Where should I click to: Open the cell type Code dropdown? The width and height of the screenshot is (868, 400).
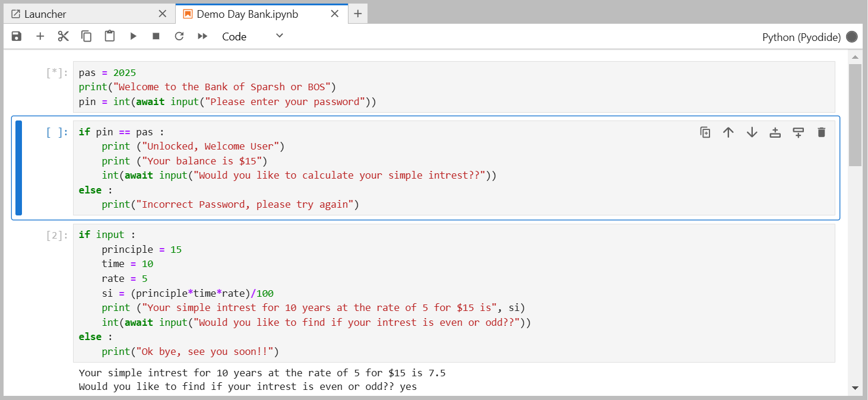252,37
